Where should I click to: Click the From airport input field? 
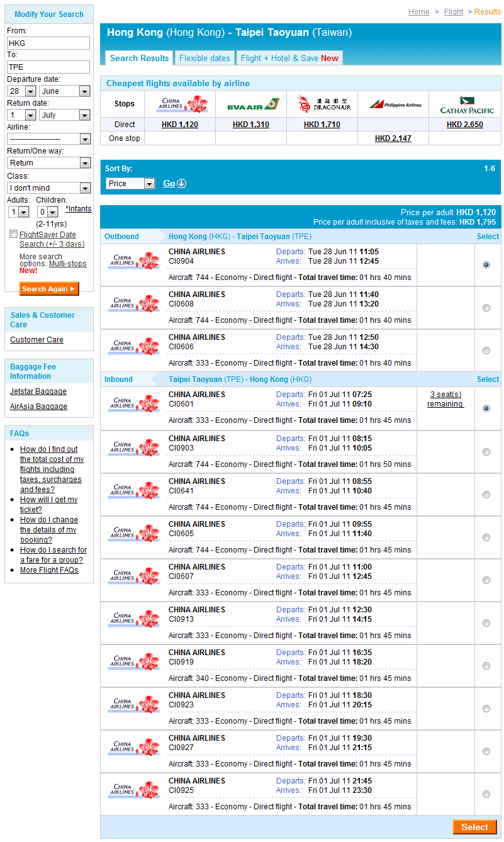tap(48, 43)
